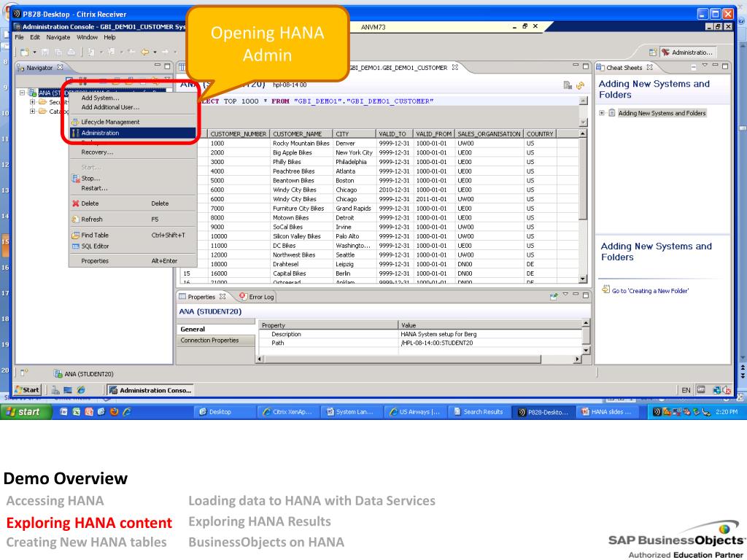Switch to the Properties tab
The height and width of the screenshot is (560, 747).
(202, 297)
